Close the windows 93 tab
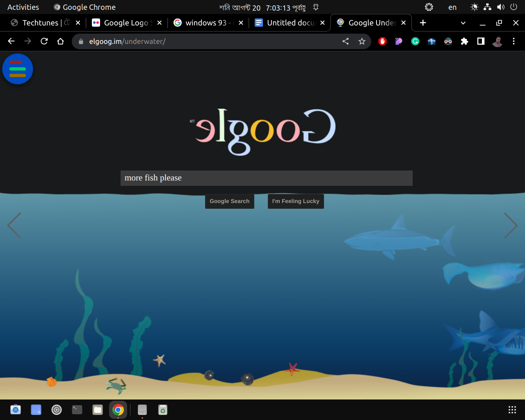 (x=241, y=23)
